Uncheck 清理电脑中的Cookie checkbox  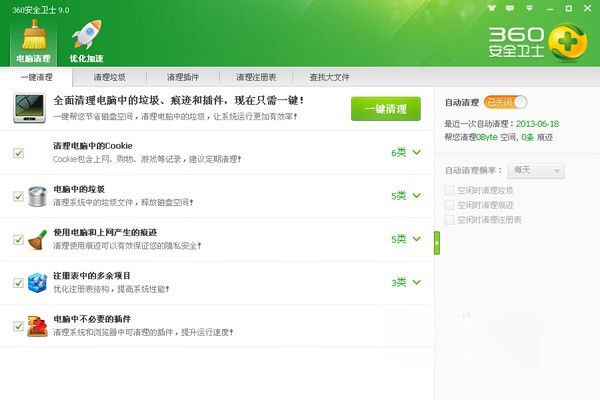18,153
